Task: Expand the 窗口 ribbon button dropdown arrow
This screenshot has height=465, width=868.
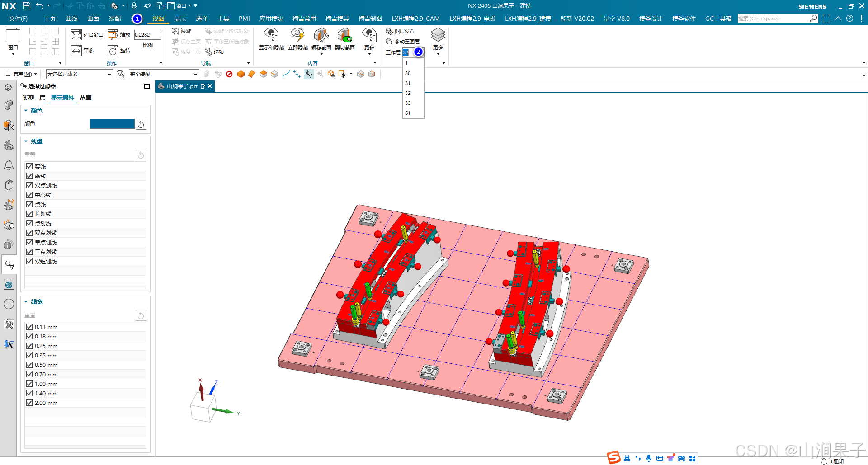Action: coord(13,54)
